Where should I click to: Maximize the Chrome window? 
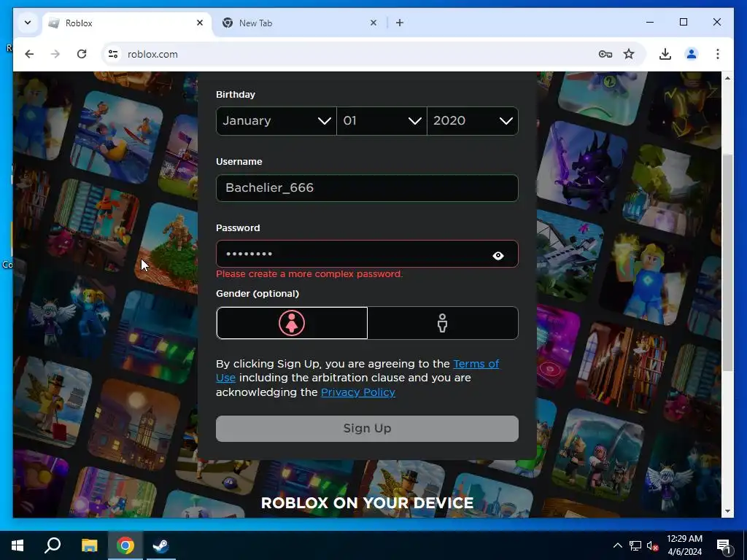click(683, 22)
